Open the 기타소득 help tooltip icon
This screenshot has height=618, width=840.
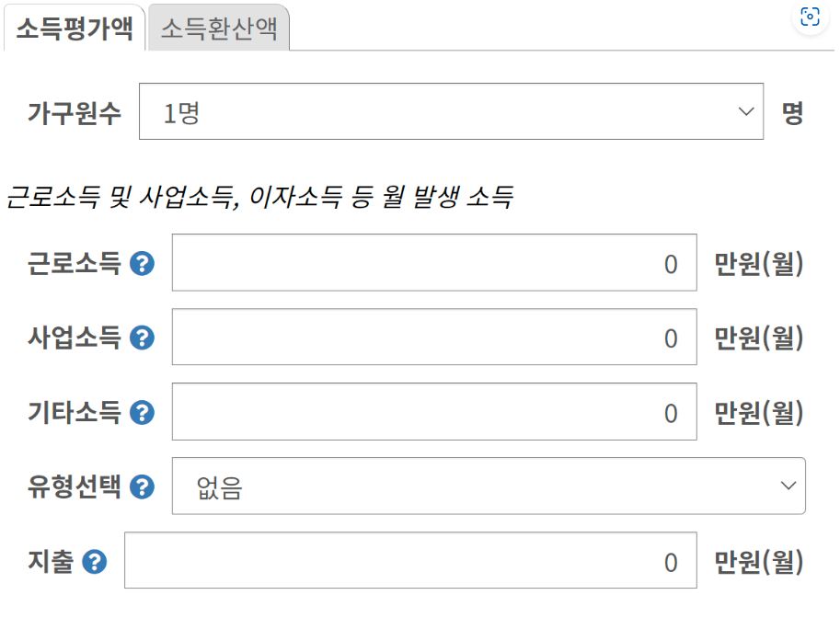(141, 413)
